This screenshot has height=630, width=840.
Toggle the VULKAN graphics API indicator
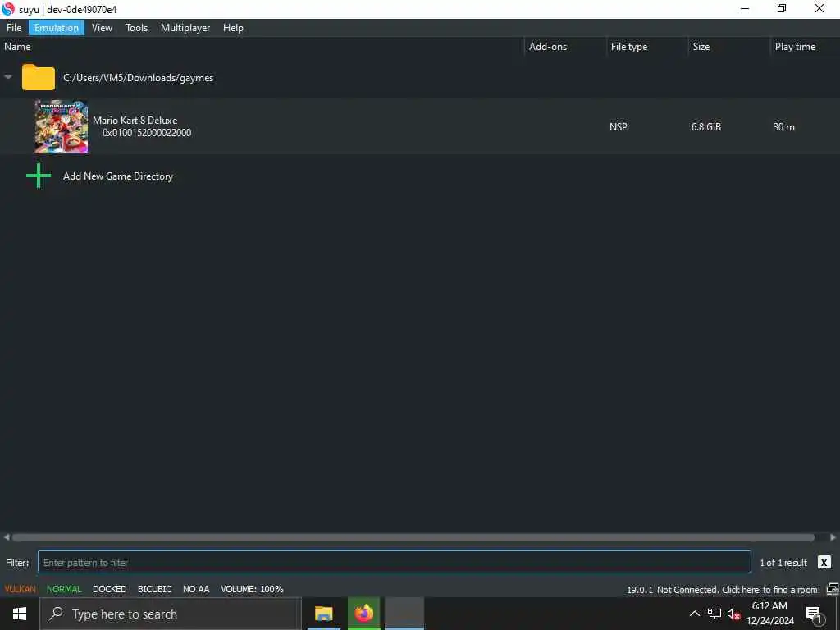point(21,589)
